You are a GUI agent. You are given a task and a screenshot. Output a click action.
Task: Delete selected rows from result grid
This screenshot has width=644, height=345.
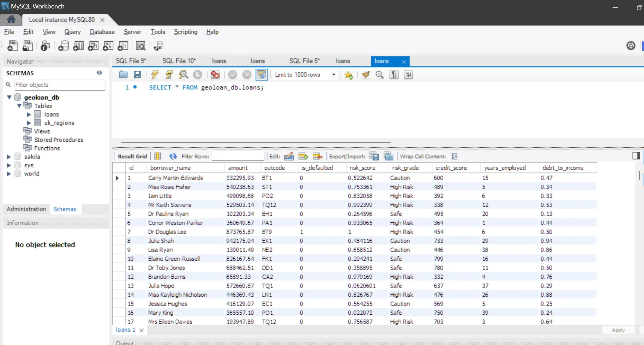[318, 156]
